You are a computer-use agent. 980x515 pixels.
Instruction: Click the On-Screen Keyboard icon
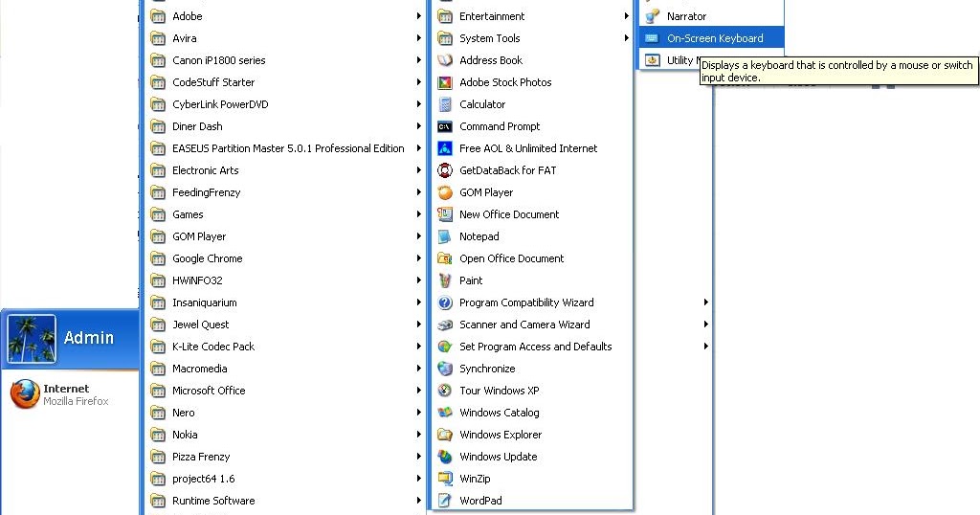click(652, 38)
